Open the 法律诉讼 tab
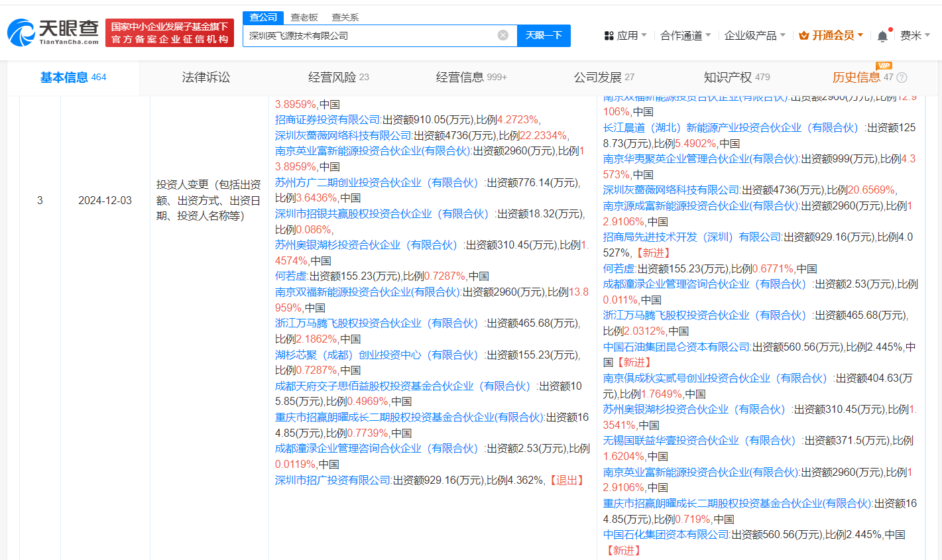The width and height of the screenshot is (942, 560). pyautogui.click(x=206, y=78)
